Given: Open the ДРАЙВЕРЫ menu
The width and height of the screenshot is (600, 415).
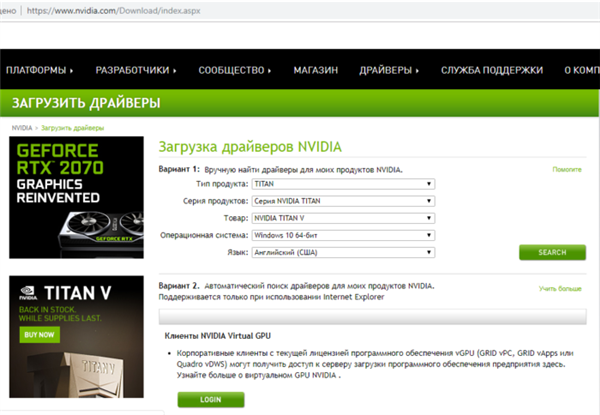Looking at the screenshot, I should [x=389, y=70].
